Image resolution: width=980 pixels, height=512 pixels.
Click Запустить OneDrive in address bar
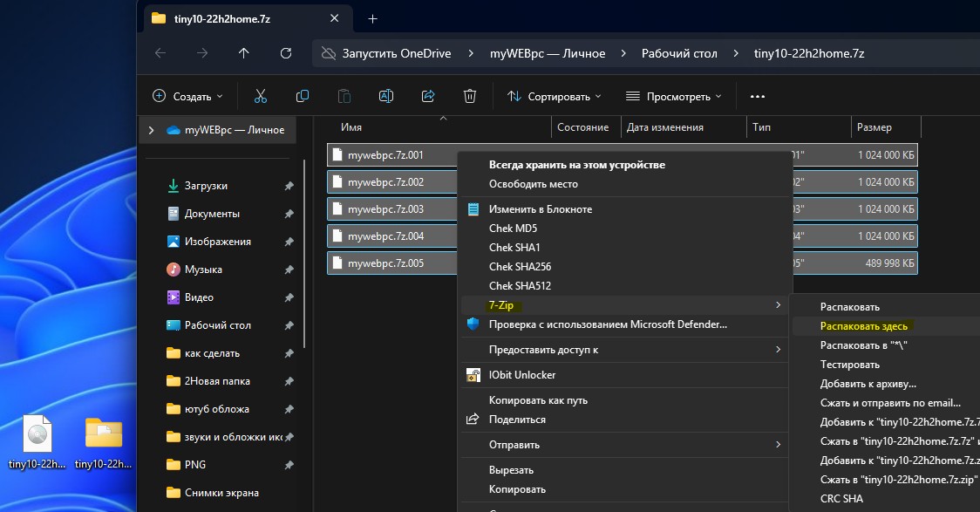pyautogui.click(x=396, y=53)
